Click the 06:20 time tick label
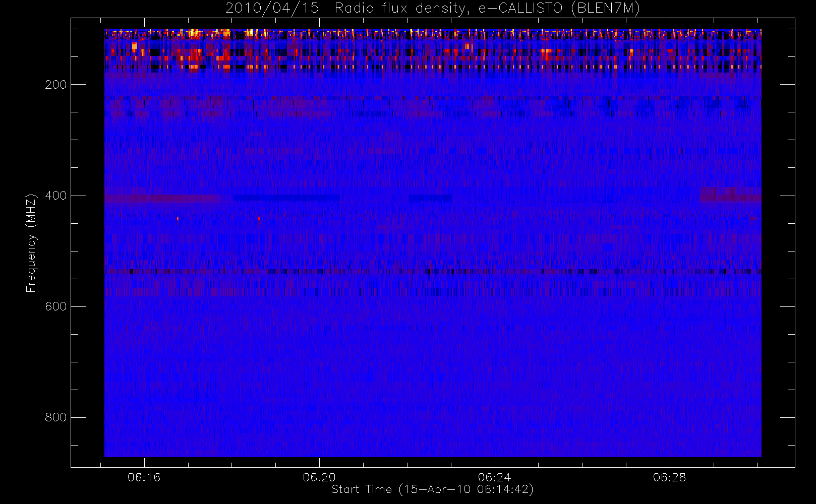The width and height of the screenshot is (816, 504). click(x=319, y=477)
